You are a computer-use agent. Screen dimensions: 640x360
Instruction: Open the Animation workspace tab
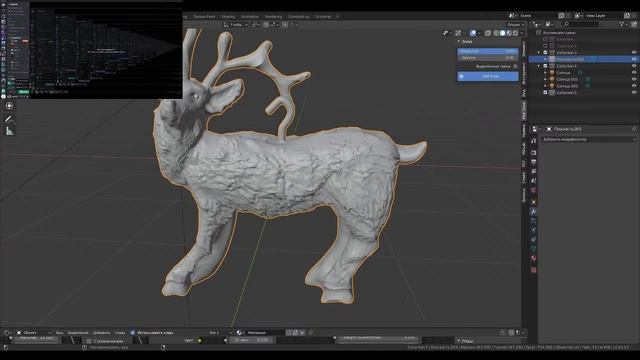(250, 17)
